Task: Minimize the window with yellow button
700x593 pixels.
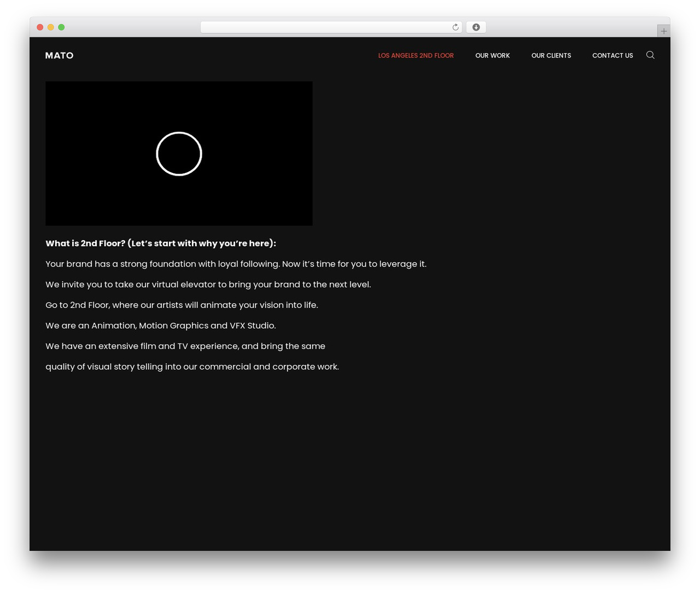Action: pos(51,27)
